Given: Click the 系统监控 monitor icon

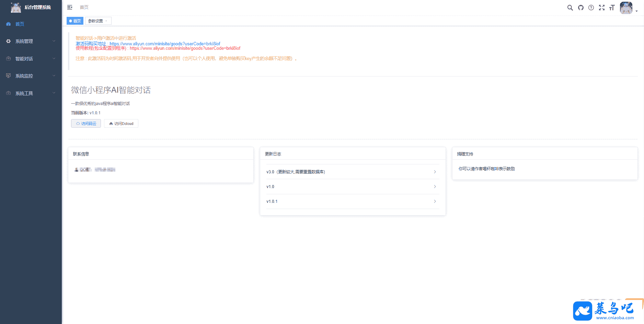Looking at the screenshot, I should [x=9, y=76].
